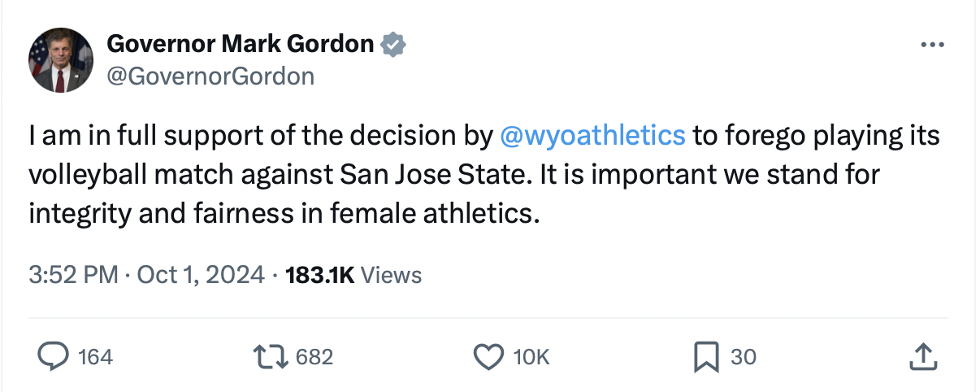Click the reply speech bubble icon

[53, 356]
